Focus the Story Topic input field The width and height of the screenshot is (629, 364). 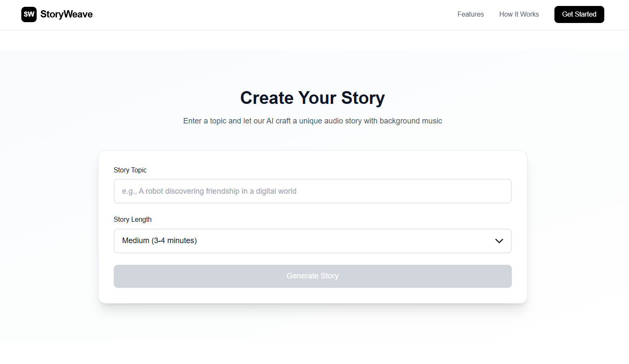point(313,191)
